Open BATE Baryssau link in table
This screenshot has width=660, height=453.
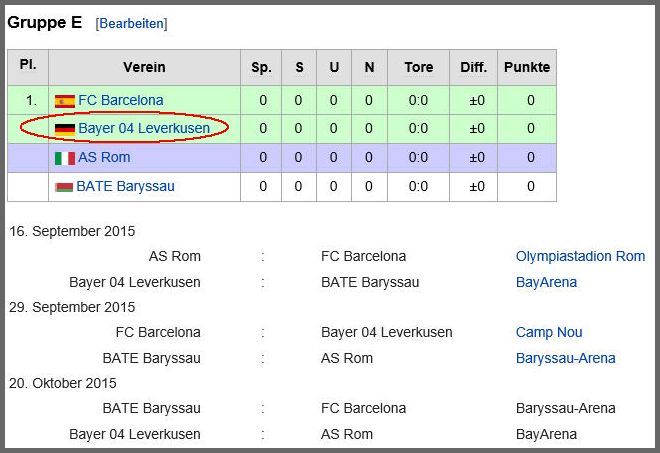pyautogui.click(x=124, y=187)
